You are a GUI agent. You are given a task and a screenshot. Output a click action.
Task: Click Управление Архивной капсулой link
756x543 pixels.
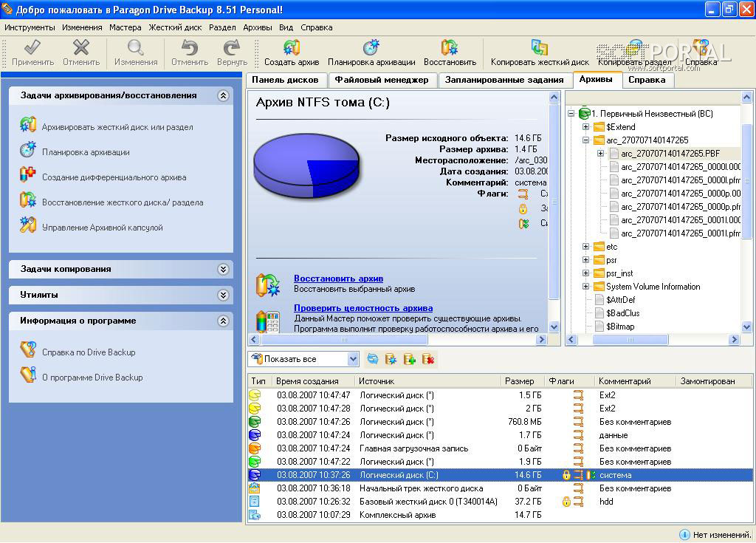click(x=102, y=228)
